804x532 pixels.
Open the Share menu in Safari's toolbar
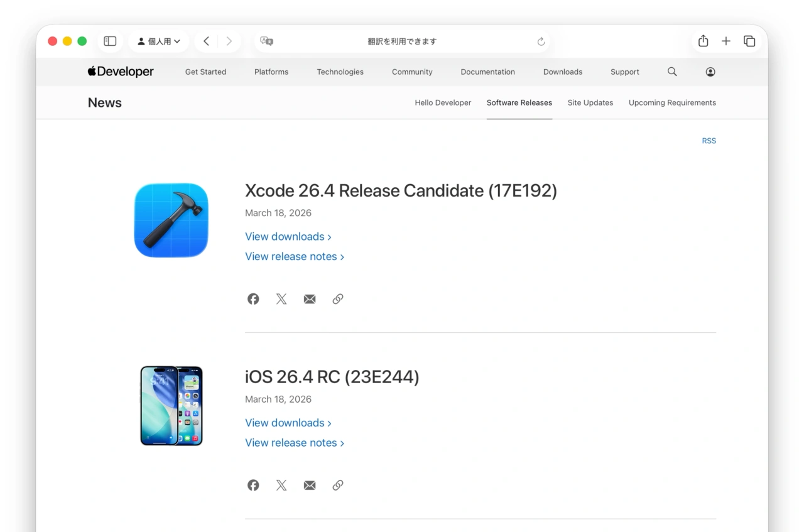[x=703, y=41]
